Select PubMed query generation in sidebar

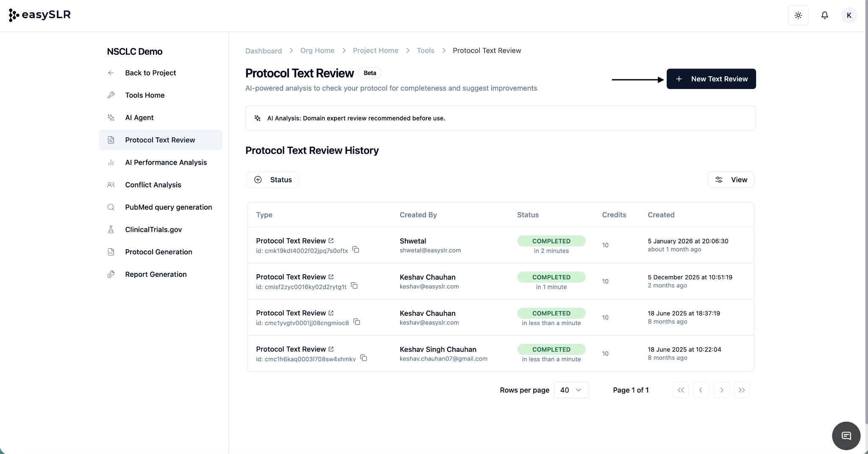[168, 207]
